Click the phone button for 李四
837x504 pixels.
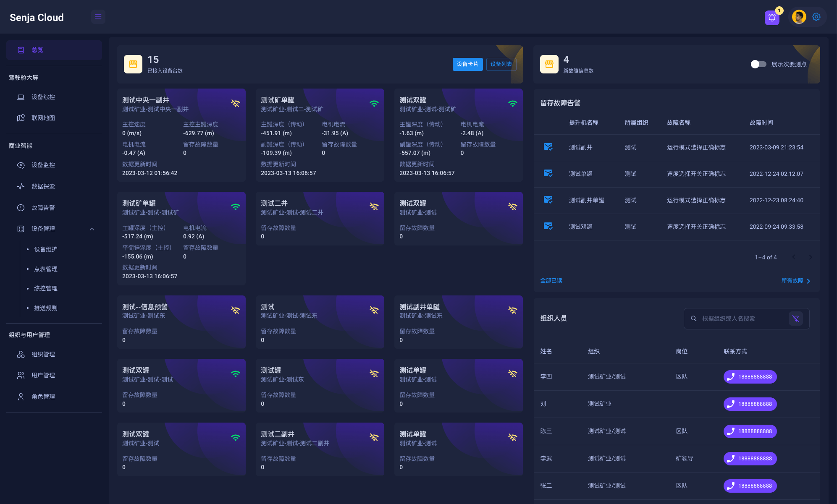pos(750,377)
